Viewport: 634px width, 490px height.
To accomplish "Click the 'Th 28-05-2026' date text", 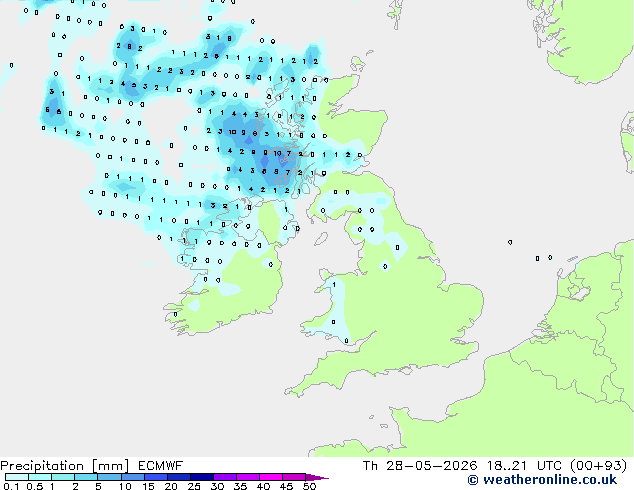I will (x=420, y=466).
